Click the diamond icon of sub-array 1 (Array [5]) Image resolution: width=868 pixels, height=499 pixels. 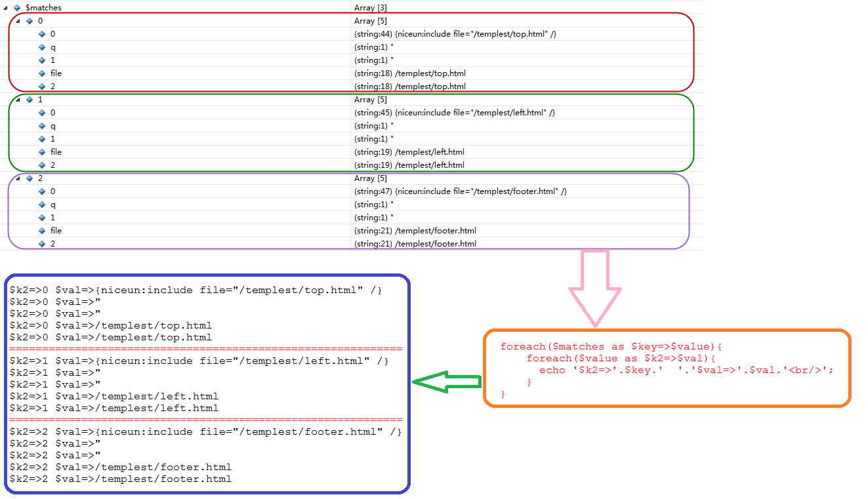coord(30,100)
